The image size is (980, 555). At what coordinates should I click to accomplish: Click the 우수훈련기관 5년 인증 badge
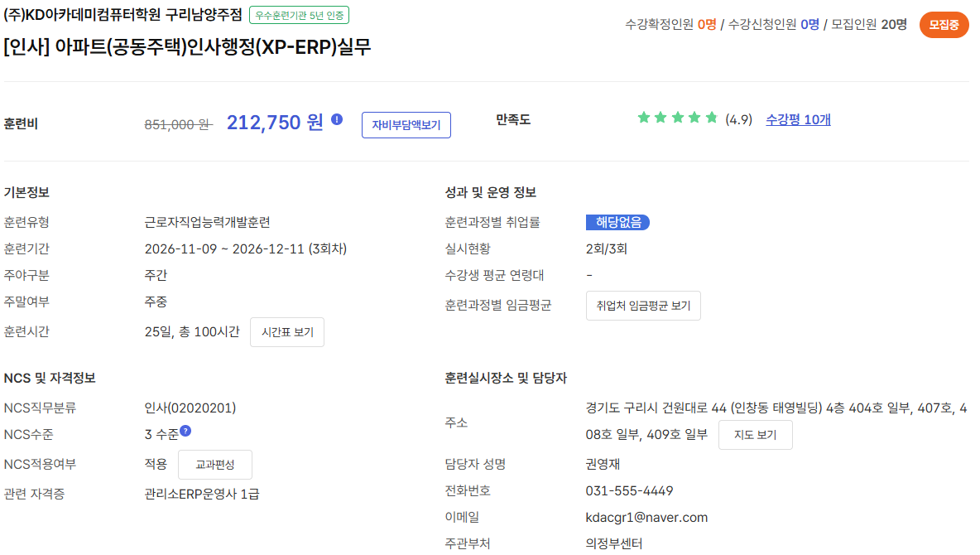coord(300,15)
